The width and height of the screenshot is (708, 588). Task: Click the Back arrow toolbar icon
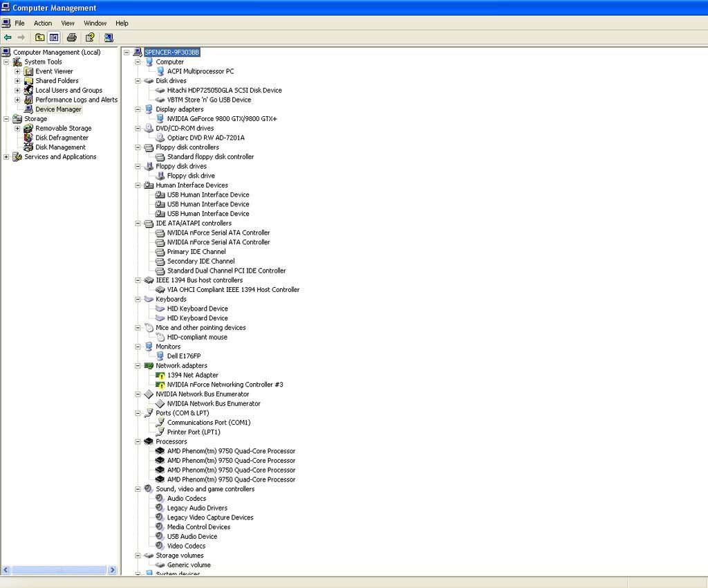[8, 37]
